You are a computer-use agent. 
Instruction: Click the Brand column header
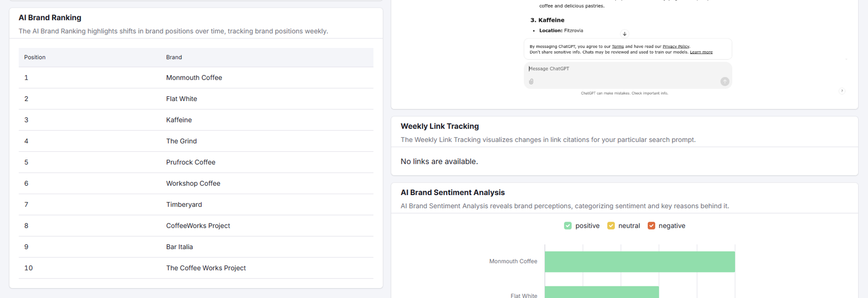174,57
